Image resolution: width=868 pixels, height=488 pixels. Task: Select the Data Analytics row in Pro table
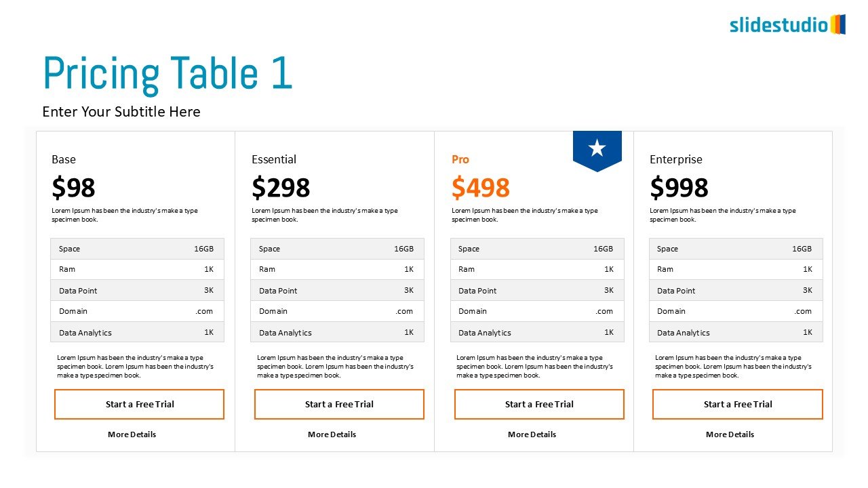click(x=537, y=332)
